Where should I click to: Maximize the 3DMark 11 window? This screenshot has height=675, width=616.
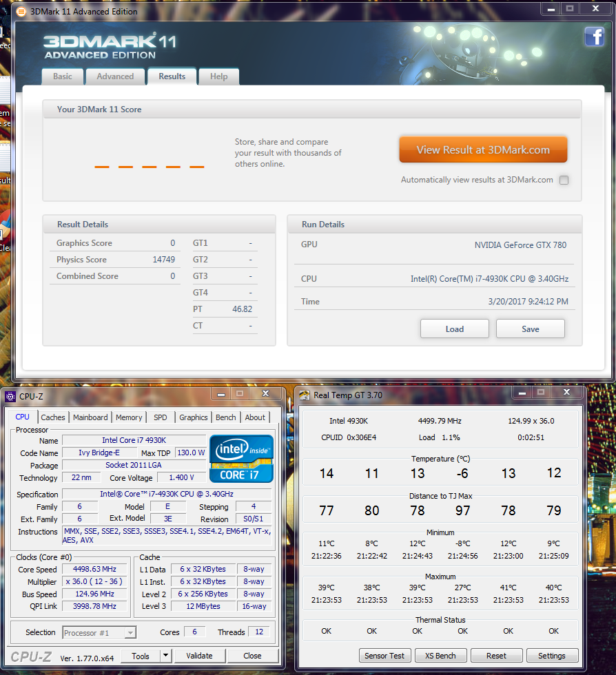click(570, 9)
